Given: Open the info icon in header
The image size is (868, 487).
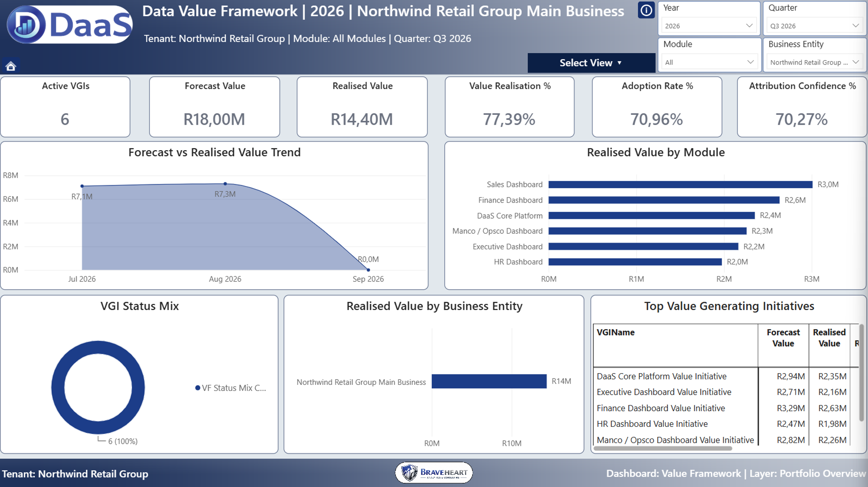Looking at the screenshot, I should point(646,10).
